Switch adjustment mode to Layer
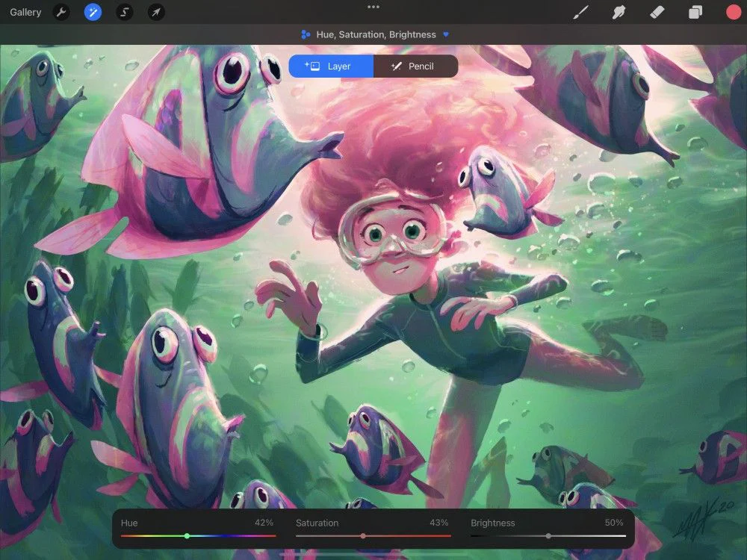The width and height of the screenshot is (747, 560). click(x=331, y=66)
